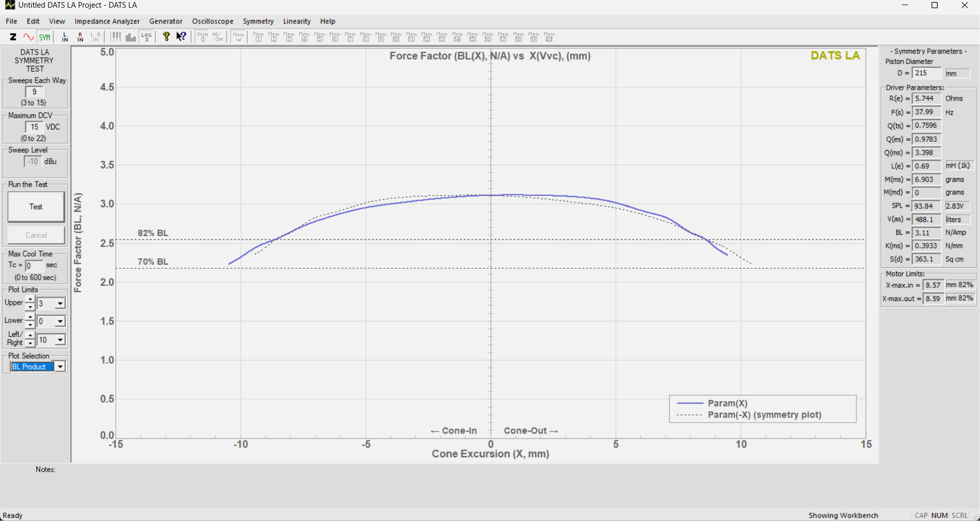
Task: Decrease the Lower plot limit with down arrow
Action: click(30, 325)
